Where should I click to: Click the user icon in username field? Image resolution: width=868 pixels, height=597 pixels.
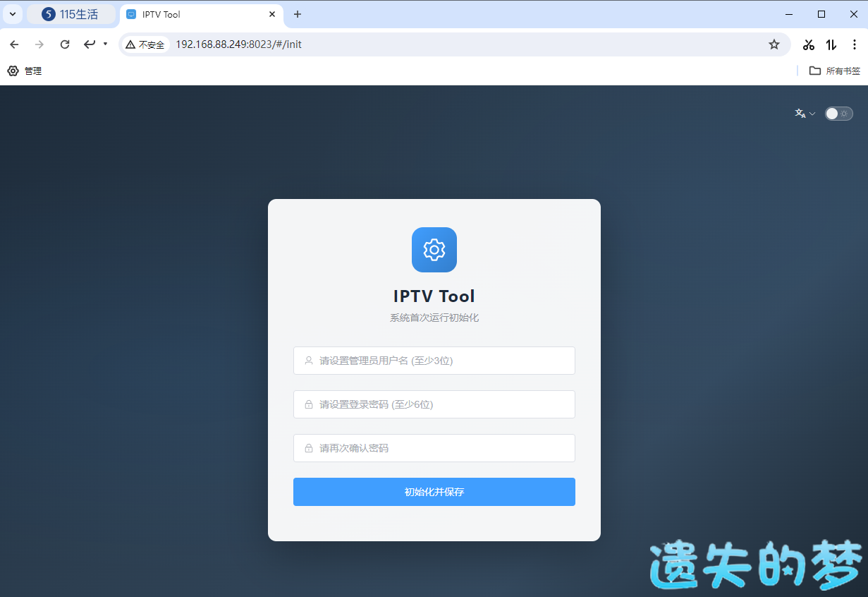tap(309, 361)
